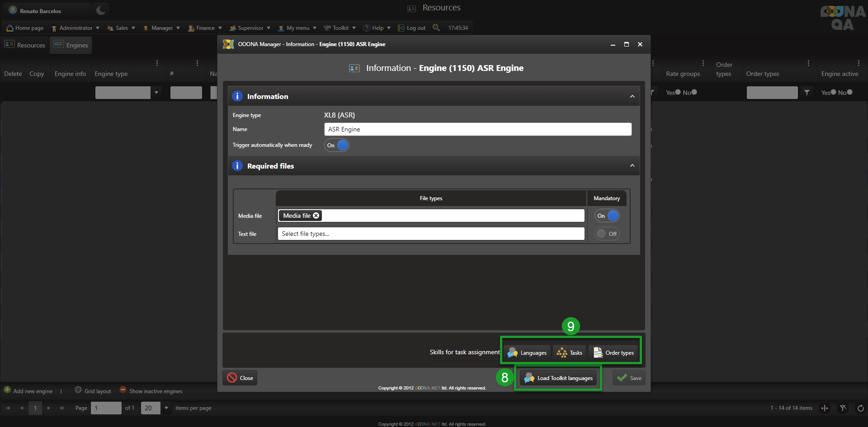Open Tasks skills button
Viewport: 868px width, 427px height.
pyautogui.click(x=570, y=352)
